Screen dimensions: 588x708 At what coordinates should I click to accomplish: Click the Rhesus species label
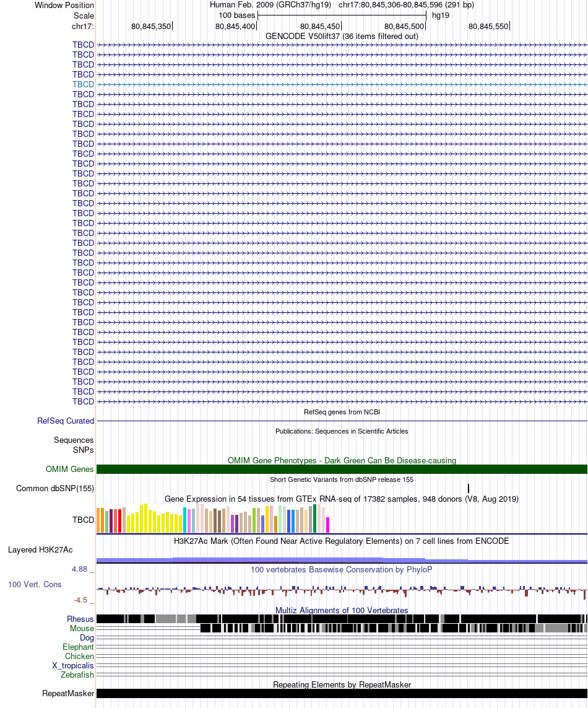[x=80, y=619]
